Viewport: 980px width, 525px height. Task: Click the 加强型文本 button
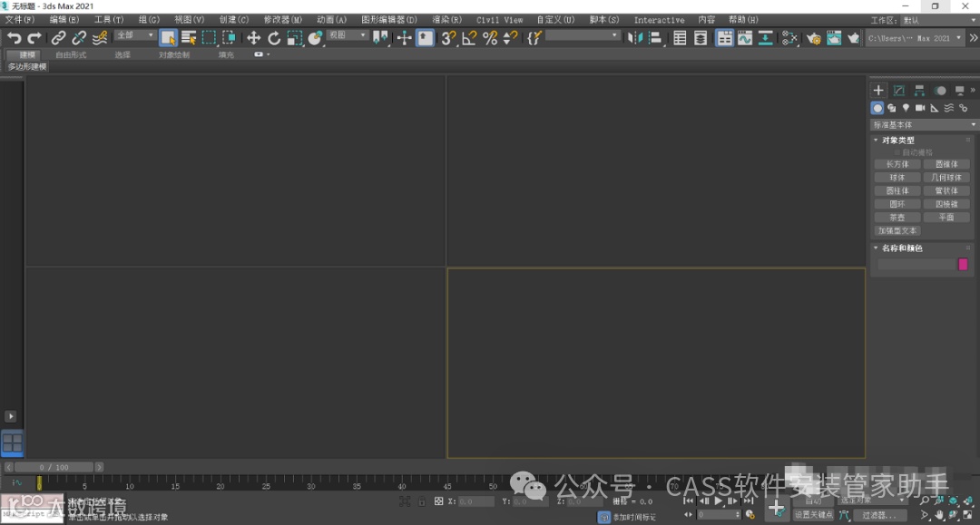pos(897,231)
